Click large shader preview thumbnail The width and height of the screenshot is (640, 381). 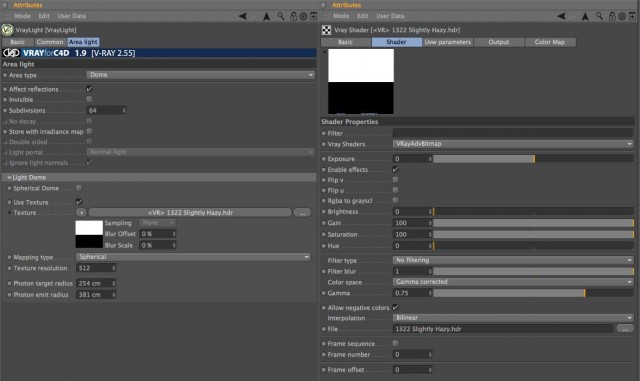click(361, 82)
